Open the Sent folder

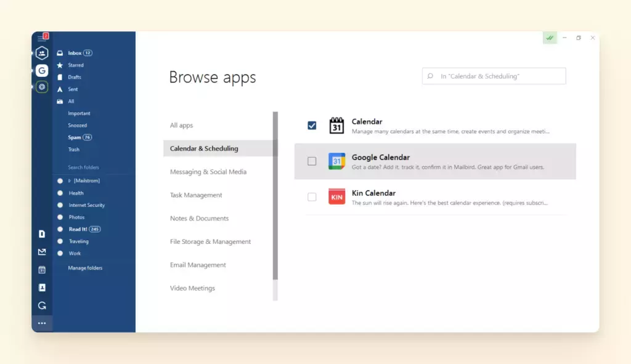click(73, 89)
